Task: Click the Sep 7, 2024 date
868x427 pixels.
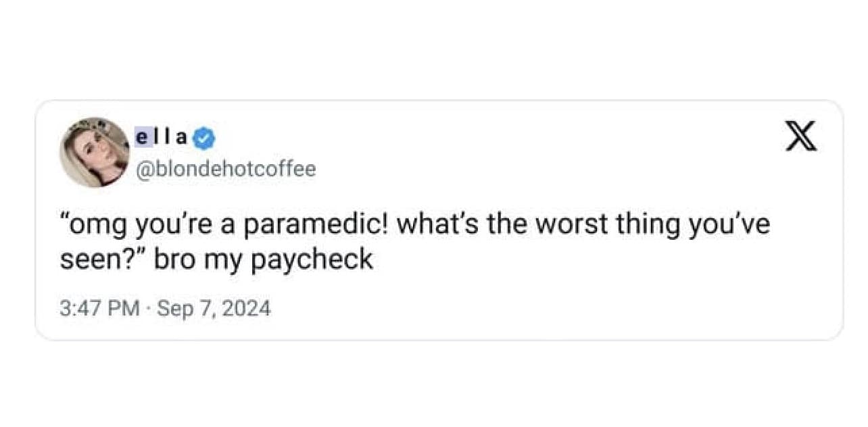Action: (214, 309)
